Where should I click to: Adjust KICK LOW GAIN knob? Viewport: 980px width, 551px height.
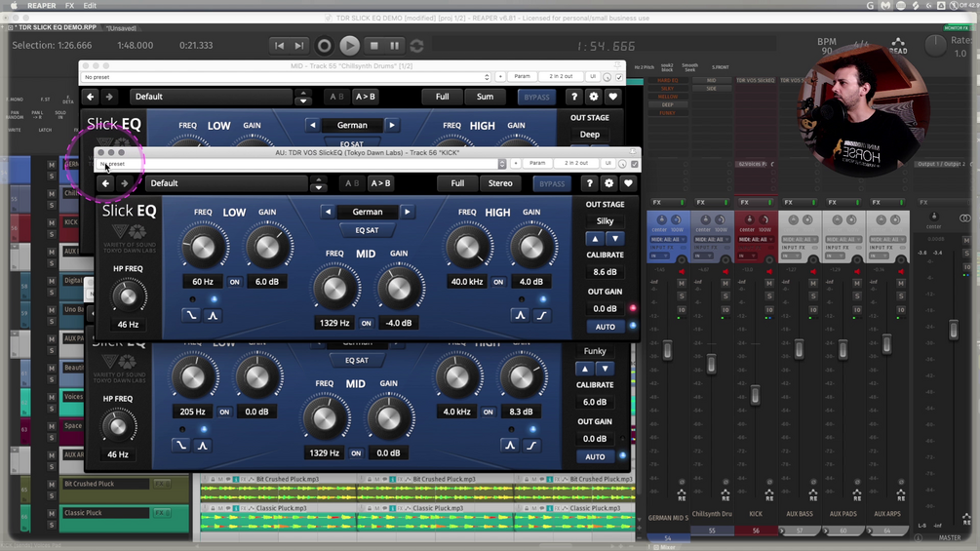(267, 248)
